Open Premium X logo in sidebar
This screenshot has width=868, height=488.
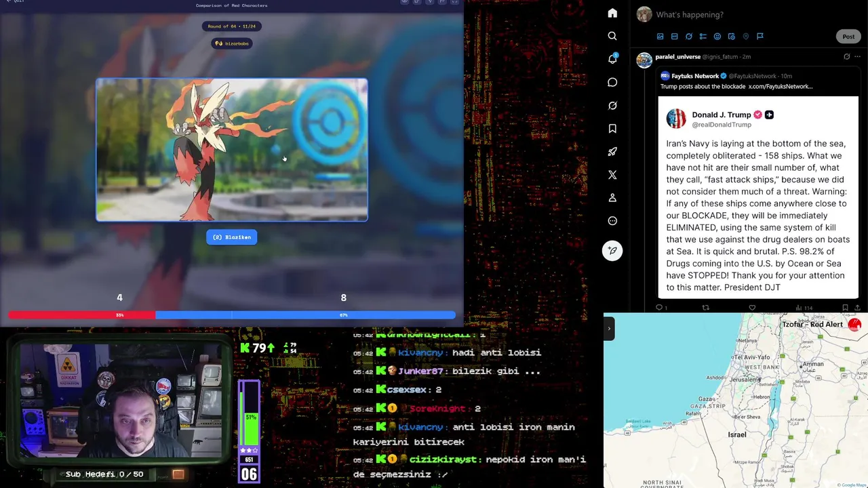tap(612, 174)
